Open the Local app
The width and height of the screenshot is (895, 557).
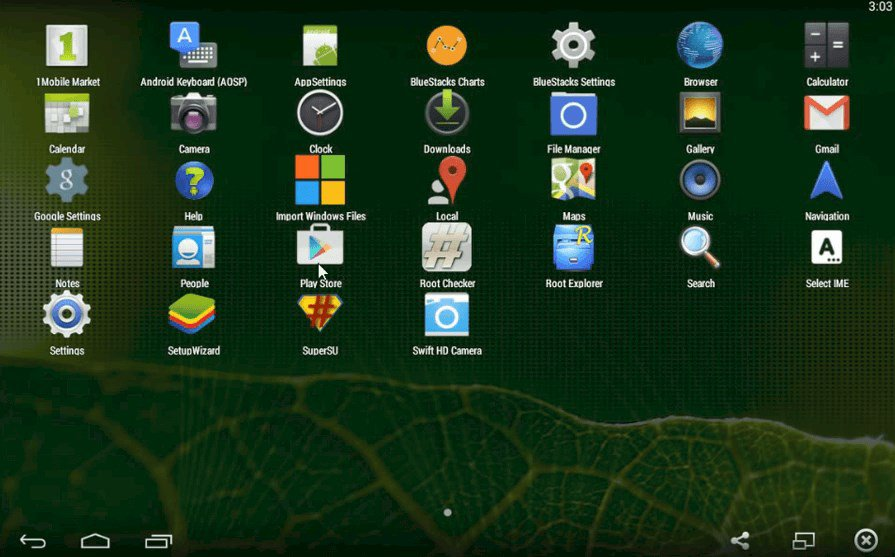[x=447, y=180]
